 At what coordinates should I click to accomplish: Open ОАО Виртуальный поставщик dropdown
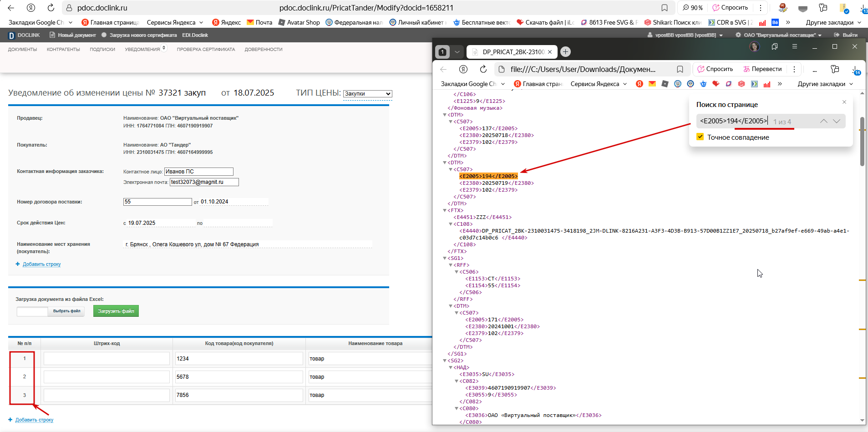click(779, 35)
